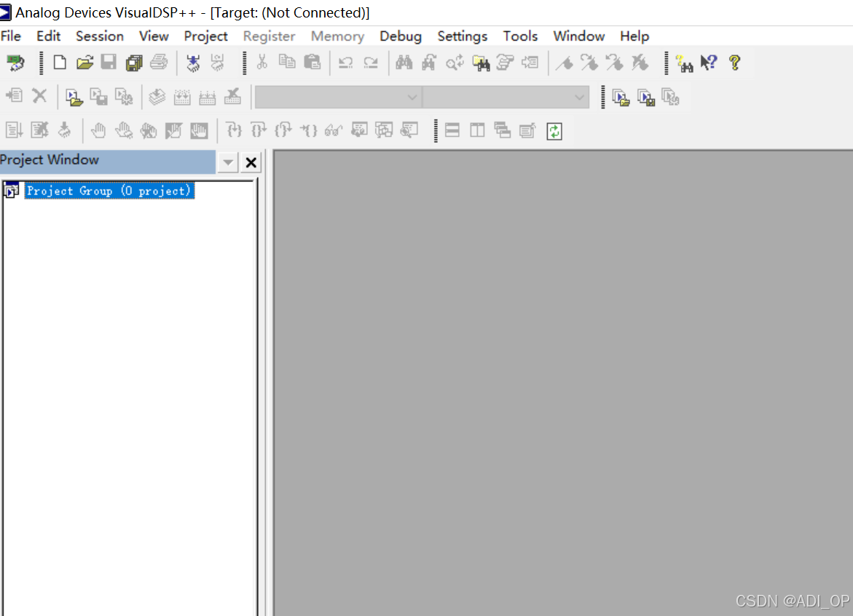Click the Clear All Breakpoints hand icon

(x=149, y=130)
